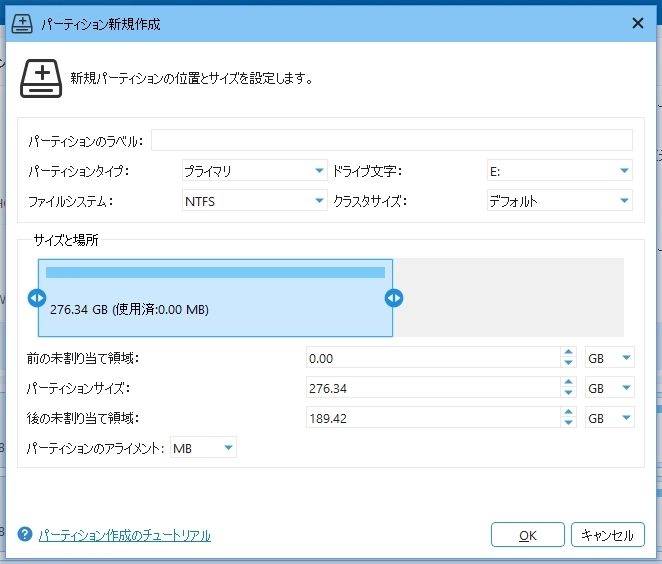Open the ファイルシステム dropdown showing NTFS
This screenshot has height=564, width=662.
[x=255, y=201]
